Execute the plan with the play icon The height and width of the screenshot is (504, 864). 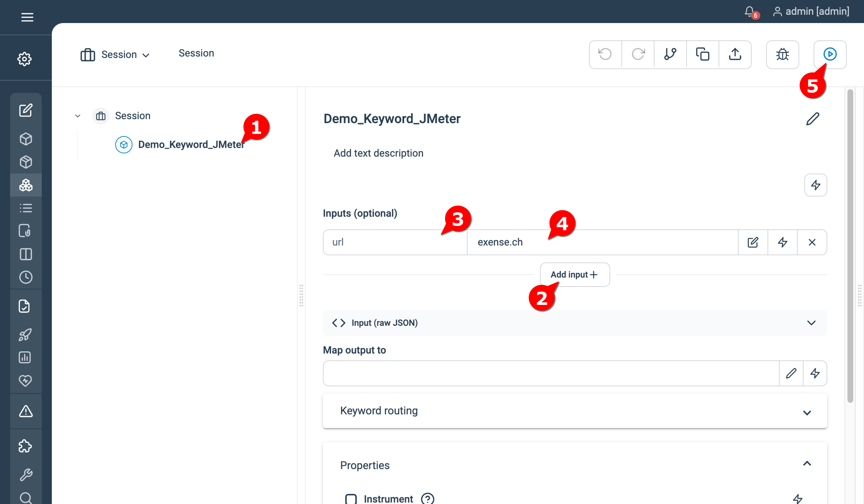coord(830,55)
